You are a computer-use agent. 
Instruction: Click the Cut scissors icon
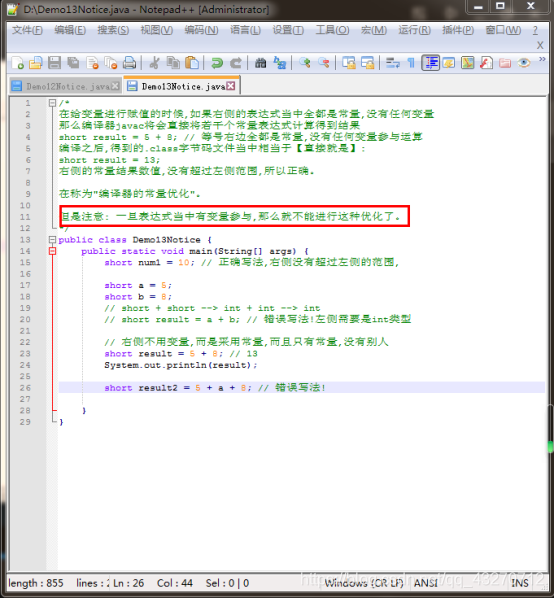coord(154,63)
